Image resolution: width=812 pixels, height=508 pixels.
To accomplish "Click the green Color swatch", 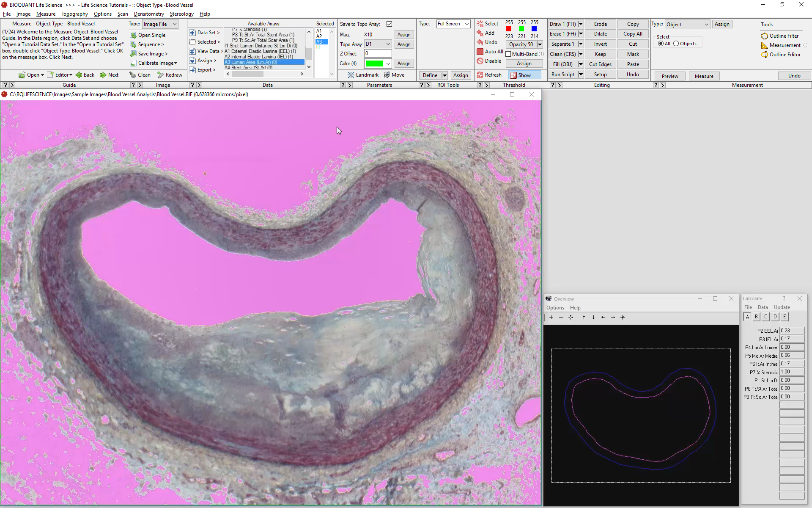I will [x=374, y=63].
